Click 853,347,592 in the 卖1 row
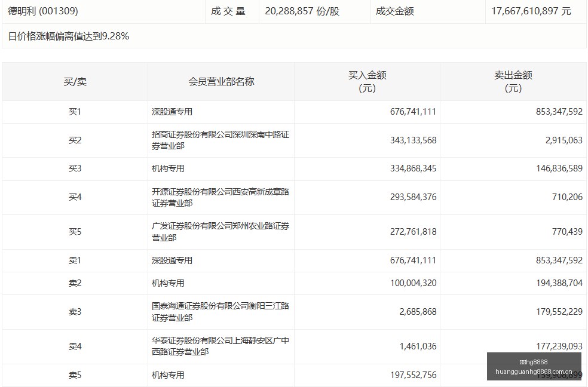The image size is (588, 387). click(559, 260)
